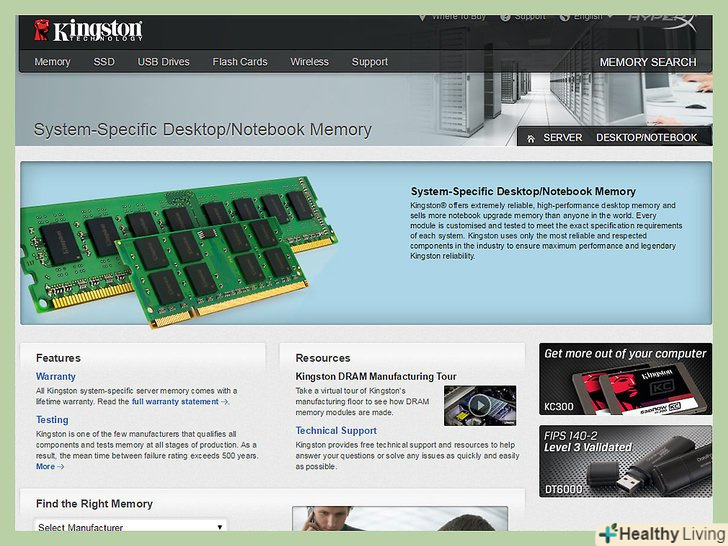The height and width of the screenshot is (546, 728).
Task: Select the DESKTOP/NOTEBOOK tab
Action: coord(646,138)
